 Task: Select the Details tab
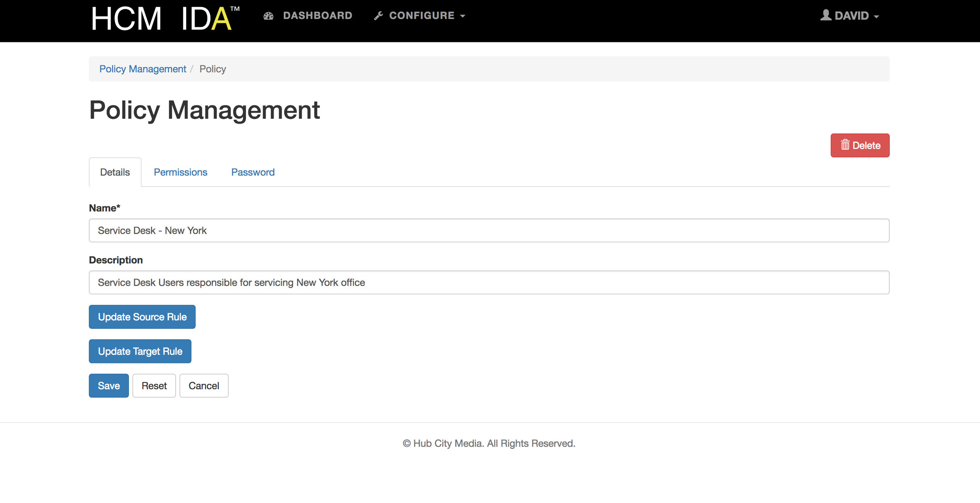pyautogui.click(x=115, y=172)
